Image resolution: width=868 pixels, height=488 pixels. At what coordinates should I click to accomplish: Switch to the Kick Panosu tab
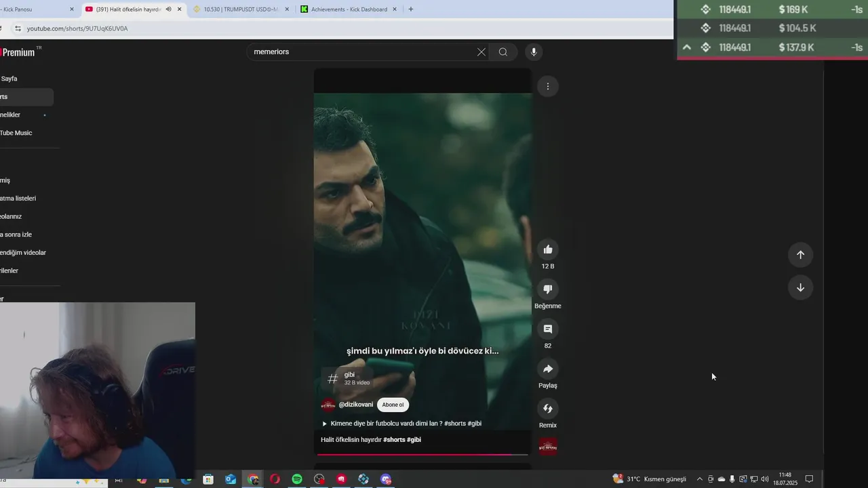click(x=33, y=9)
